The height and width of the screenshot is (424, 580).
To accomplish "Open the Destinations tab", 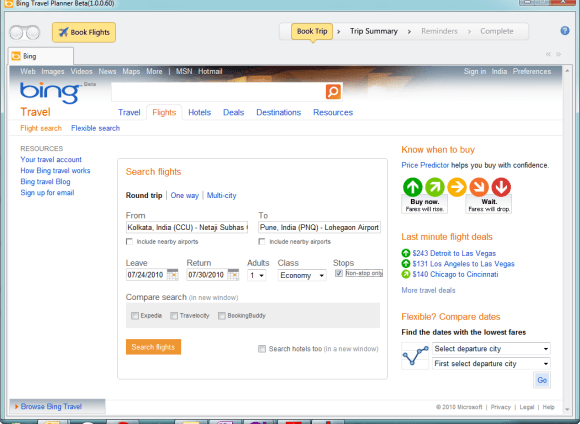I will [279, 112].
